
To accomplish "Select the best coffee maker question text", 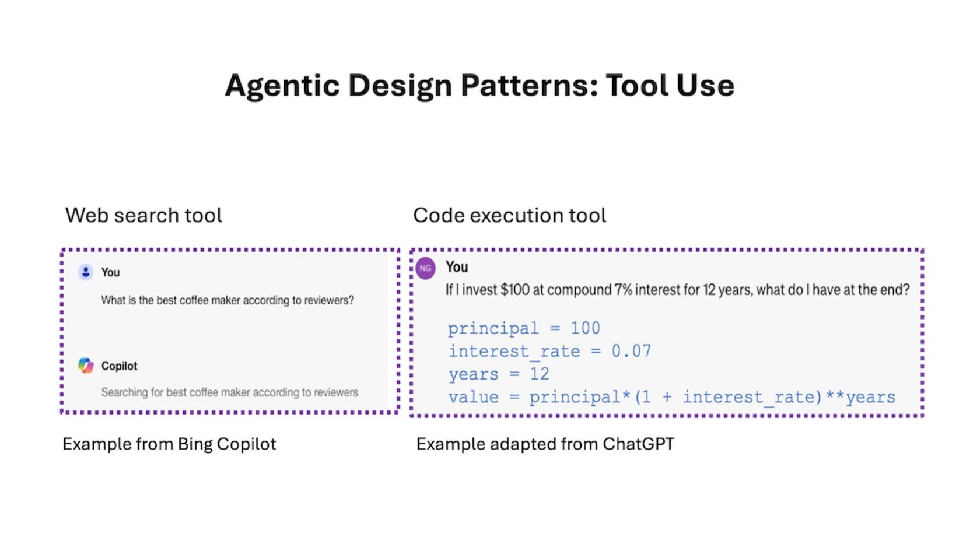I will click(x=228, y=300).
